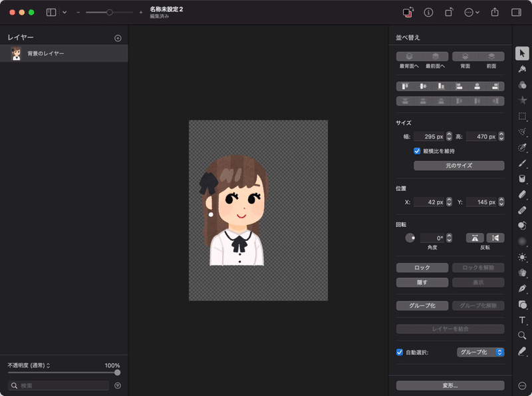Open the sidebar view options chevron

[x=65, y=13]
